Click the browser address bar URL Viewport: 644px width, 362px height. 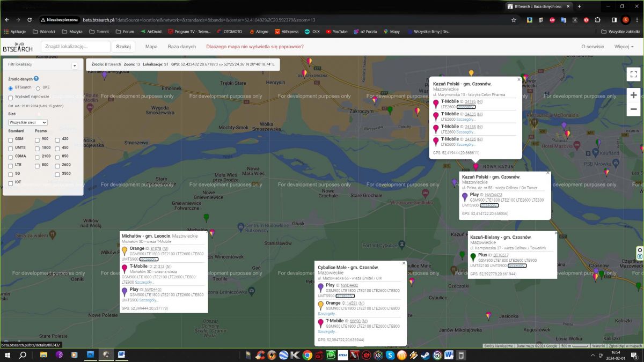[199, 20]
